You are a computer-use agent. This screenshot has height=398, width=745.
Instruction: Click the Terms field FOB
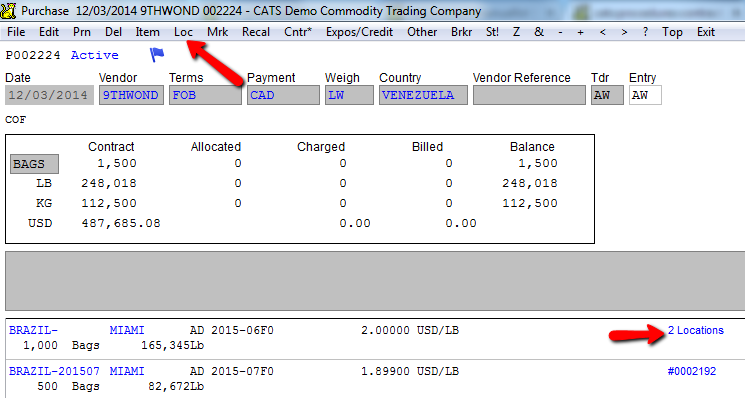tap(205, 95)
